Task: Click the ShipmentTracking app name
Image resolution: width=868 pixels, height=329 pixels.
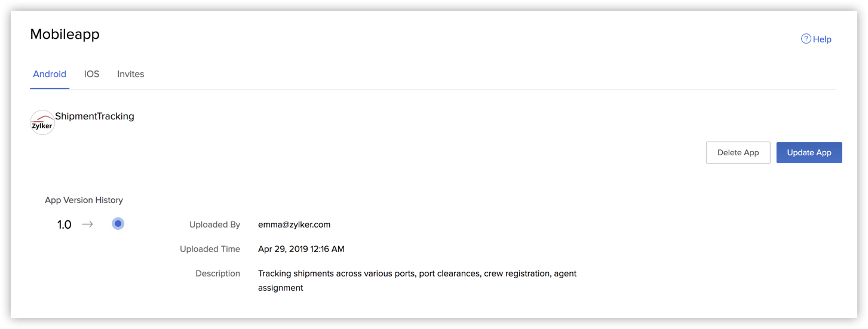Action: click(x=94, y=116)
